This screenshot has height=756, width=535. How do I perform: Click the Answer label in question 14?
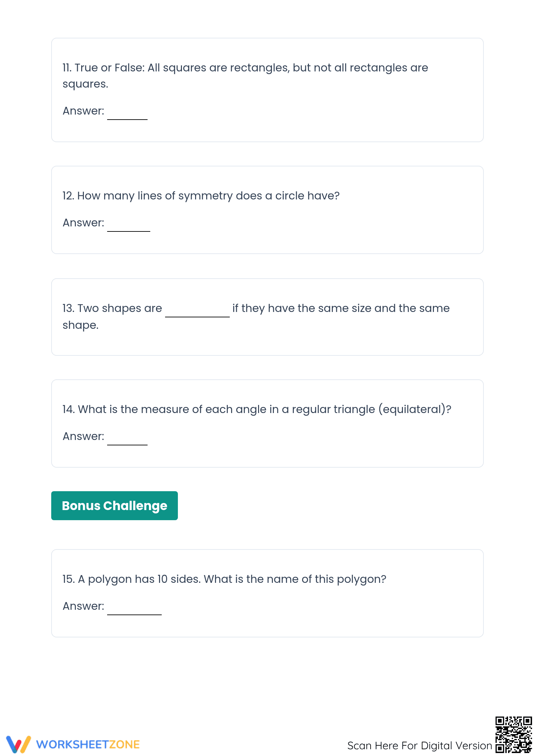84,436
